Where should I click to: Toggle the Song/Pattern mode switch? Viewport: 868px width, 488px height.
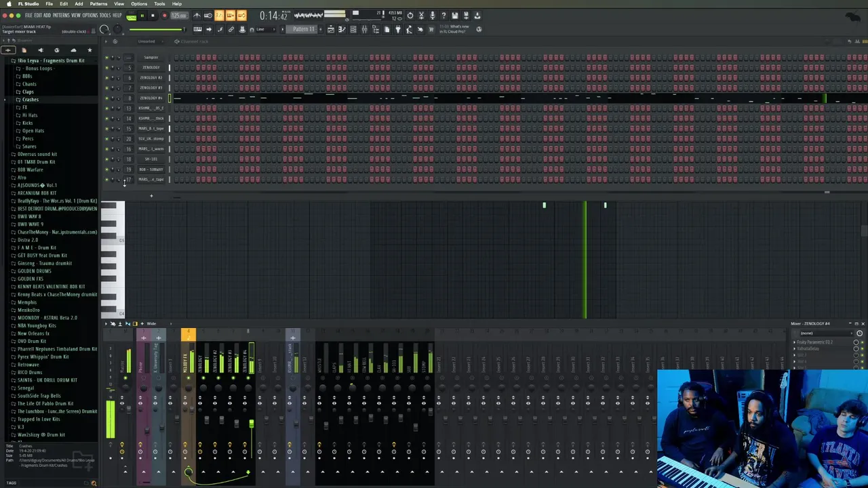131,16
